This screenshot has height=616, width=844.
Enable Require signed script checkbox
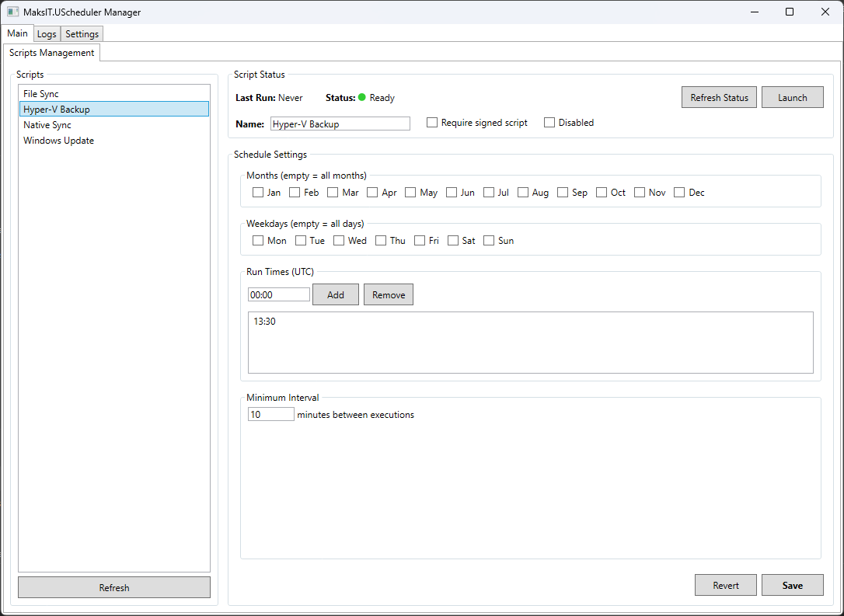coord(432,123)
